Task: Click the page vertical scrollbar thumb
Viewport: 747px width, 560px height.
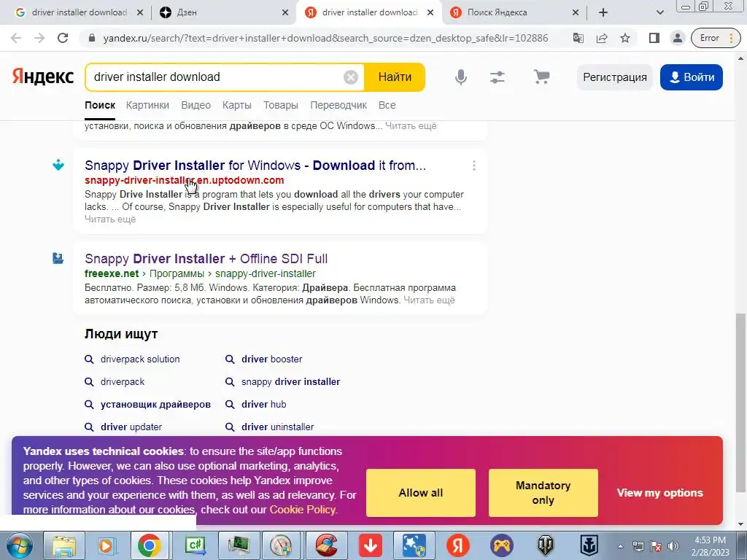Action: point(741,402)
